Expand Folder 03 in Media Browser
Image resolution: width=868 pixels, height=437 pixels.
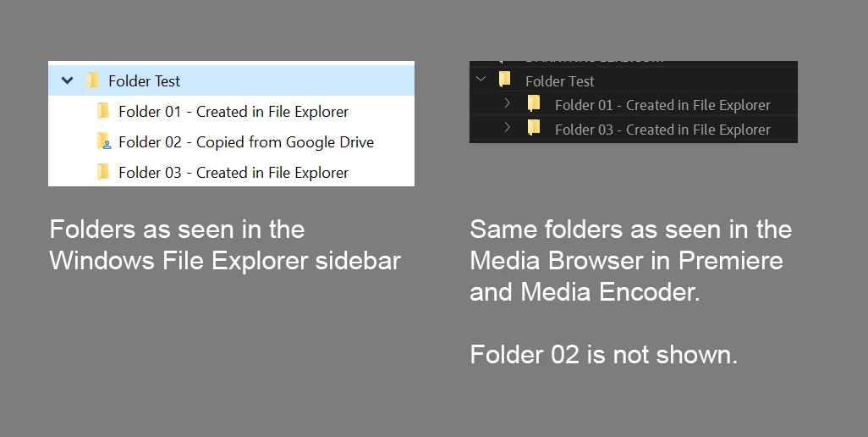(x=507, y=127)
